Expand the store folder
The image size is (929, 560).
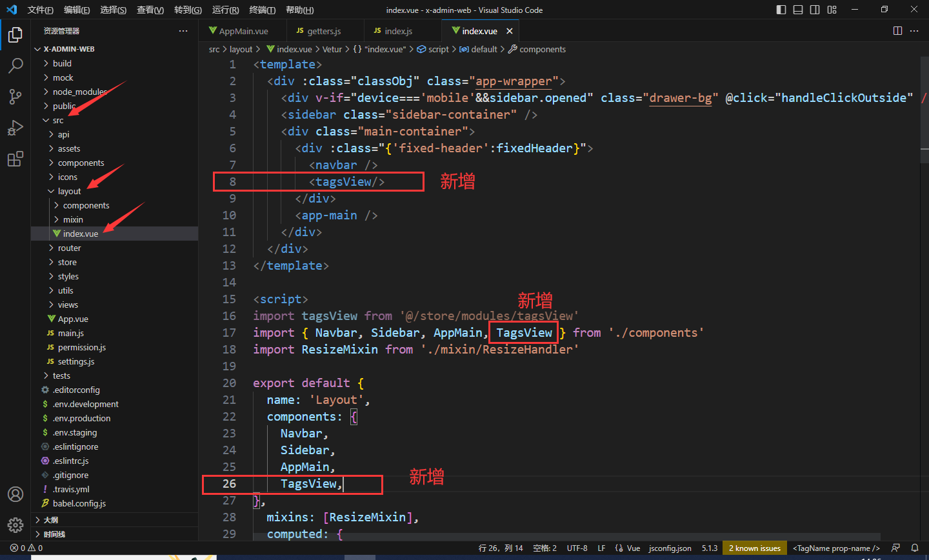pyautogui.click(x=115, y=262)
